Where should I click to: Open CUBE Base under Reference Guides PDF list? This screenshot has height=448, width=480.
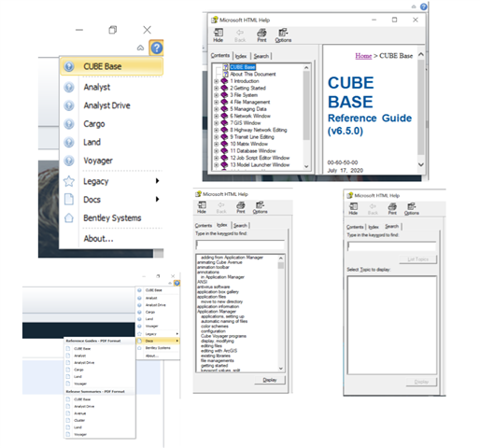pyautogui.click(x=82, y=349)
